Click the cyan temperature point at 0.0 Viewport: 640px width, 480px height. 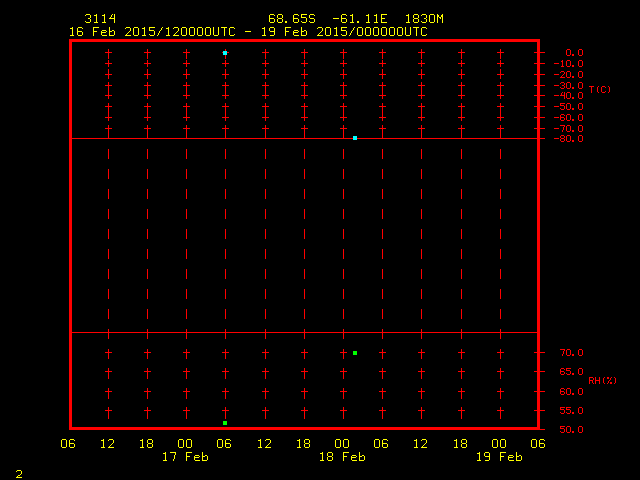point(225,53)
